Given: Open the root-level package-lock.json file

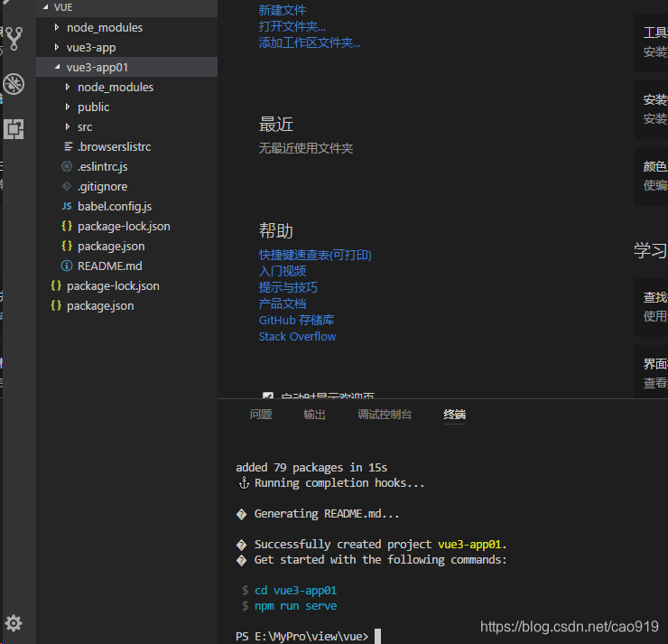Looking at the screenshot, I should click(126, 285).
